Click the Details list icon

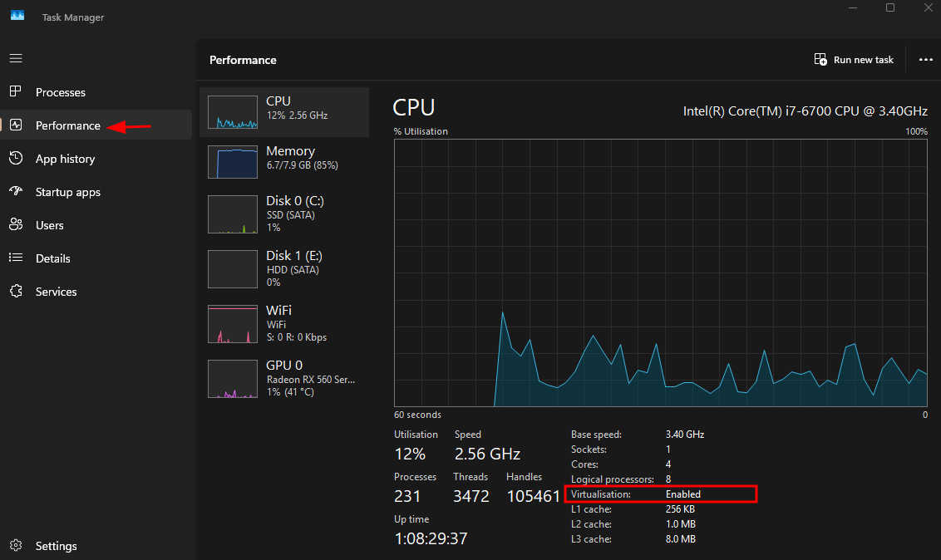[x=16, y=258]
